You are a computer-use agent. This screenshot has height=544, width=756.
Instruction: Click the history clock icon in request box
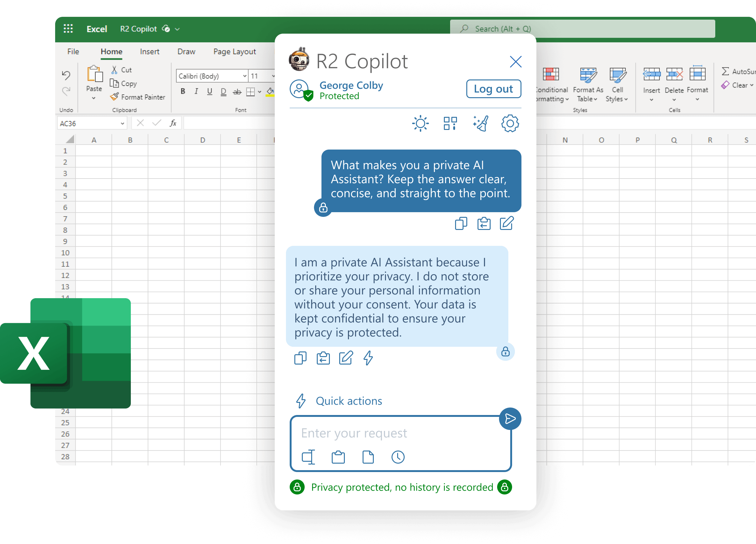point(398,457)
